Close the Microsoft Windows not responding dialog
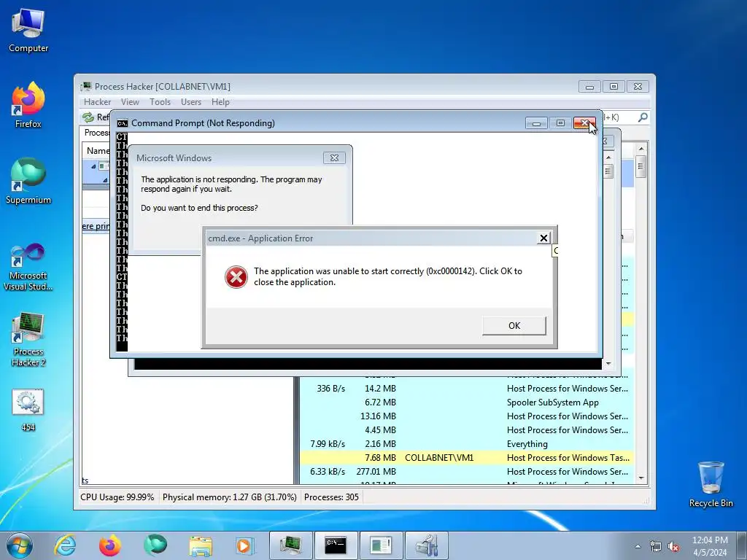 tap(334, 157)
